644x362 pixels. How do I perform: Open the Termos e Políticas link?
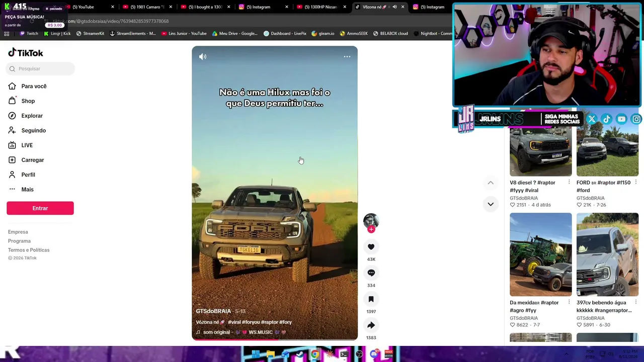tap(29, 250)
